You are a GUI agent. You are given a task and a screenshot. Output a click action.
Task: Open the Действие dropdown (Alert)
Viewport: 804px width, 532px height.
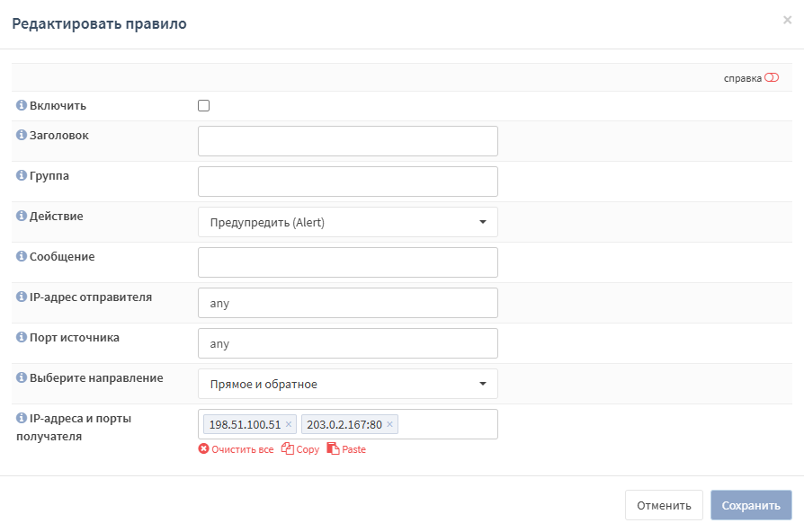pos(347,222)
